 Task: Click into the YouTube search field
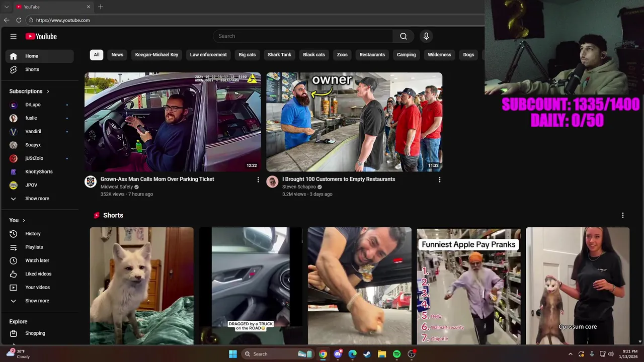click(303, 36)
